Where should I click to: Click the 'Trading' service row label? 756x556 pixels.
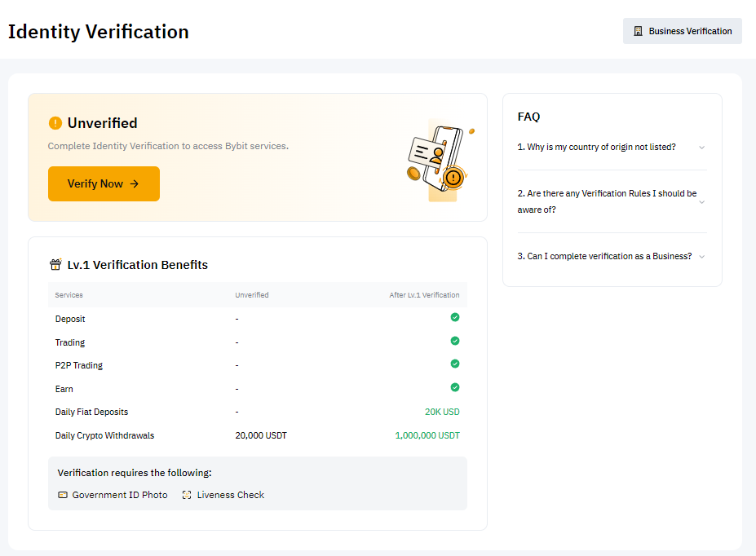click(70, 342)
